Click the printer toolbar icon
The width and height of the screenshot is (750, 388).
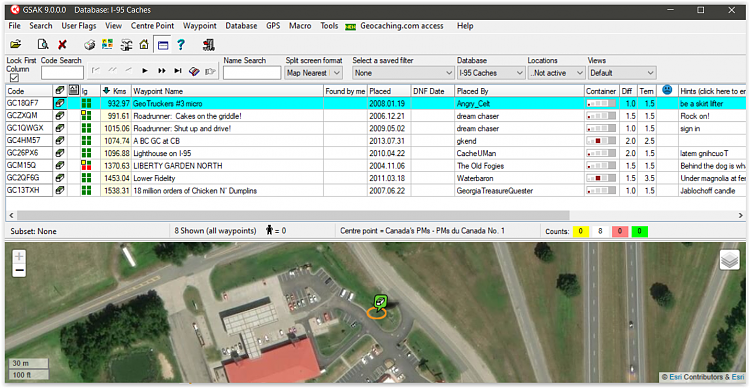click(89, 45)
